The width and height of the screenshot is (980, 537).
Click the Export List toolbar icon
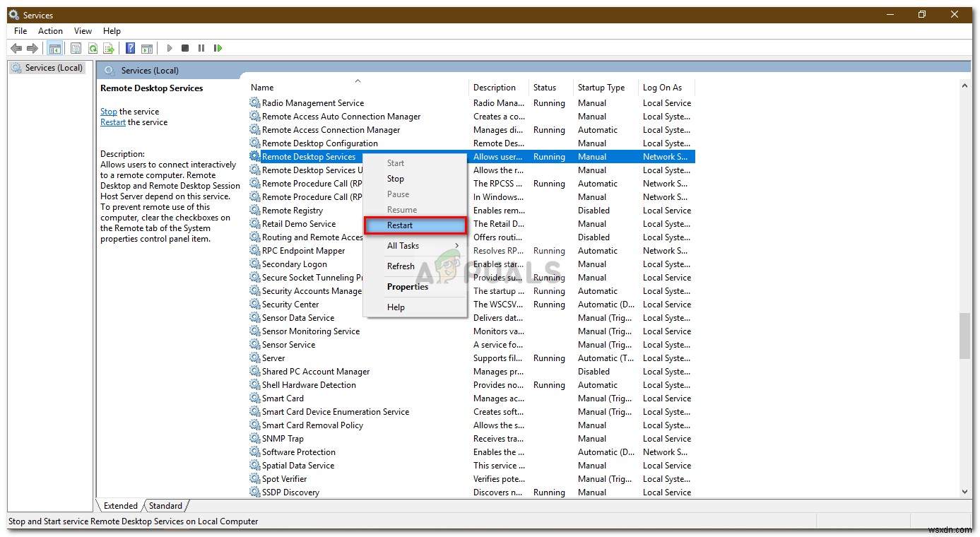[x=109, y=48]
